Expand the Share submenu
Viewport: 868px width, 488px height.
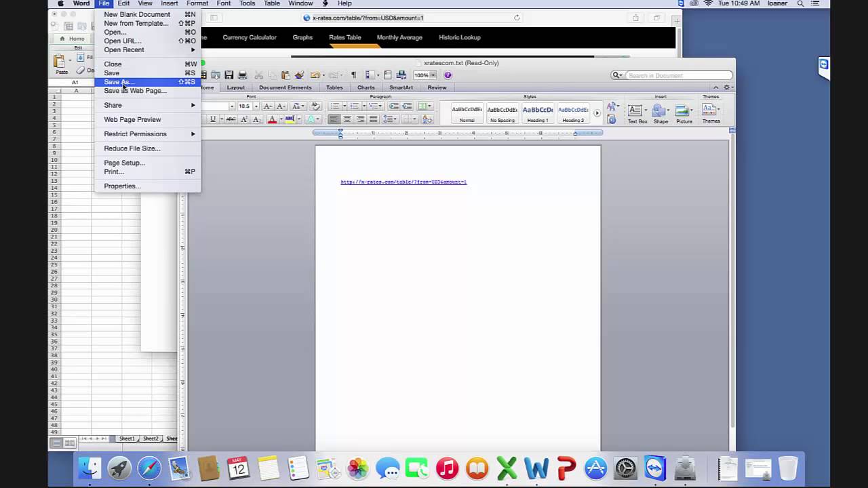pos(147,105)
